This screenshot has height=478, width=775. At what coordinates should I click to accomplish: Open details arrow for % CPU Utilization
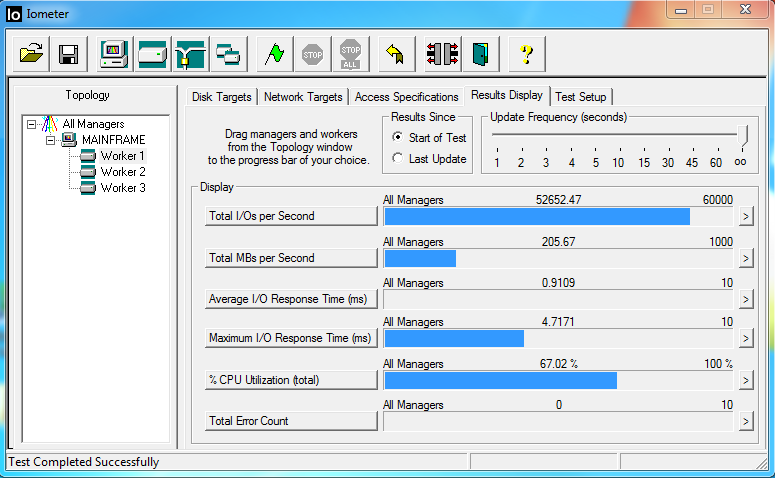(x=746, y=381)
